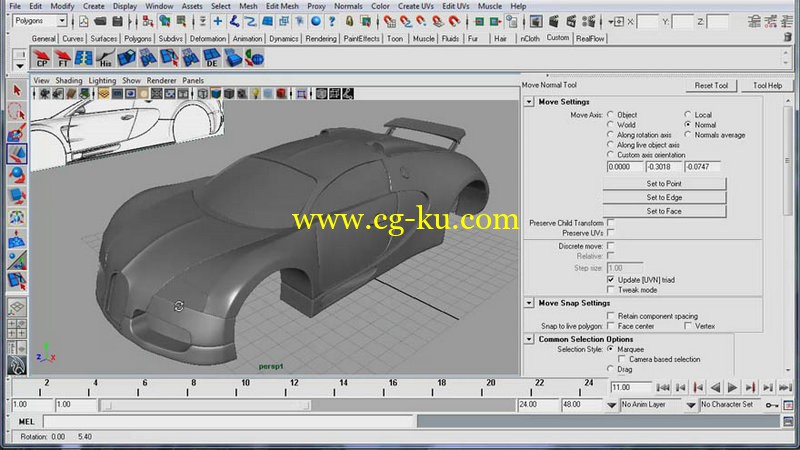Click the delete shelf trash icon
The image size is (800, 450).
click(x=787, y=37)
